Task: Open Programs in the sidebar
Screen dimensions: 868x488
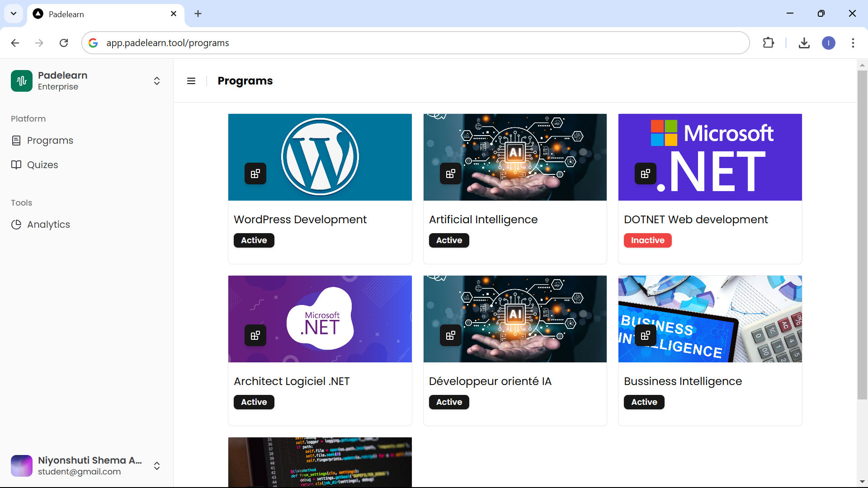Action: [50, 141]
